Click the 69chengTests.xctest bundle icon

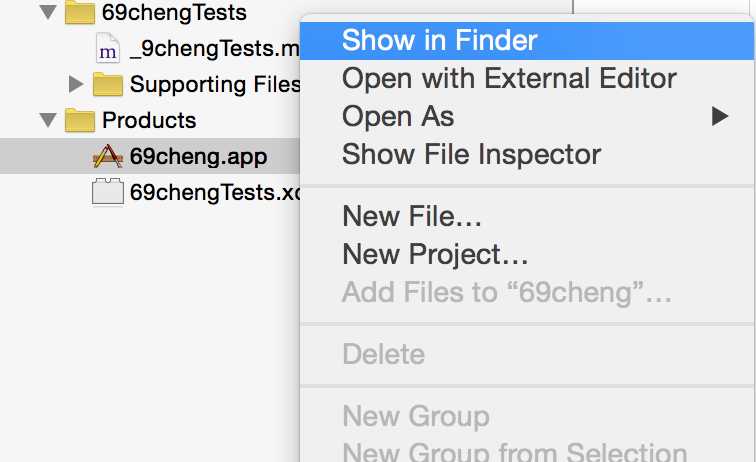(x=108, y=192)
